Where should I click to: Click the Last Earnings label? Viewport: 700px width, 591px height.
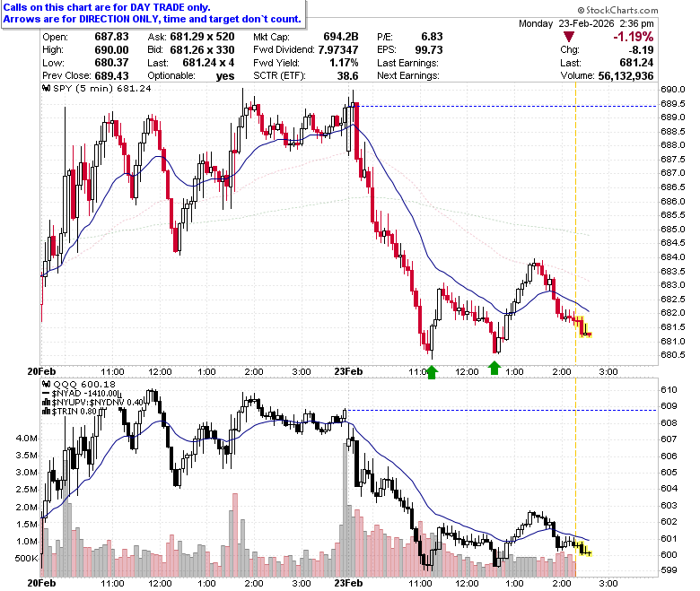tap(407, 63)
